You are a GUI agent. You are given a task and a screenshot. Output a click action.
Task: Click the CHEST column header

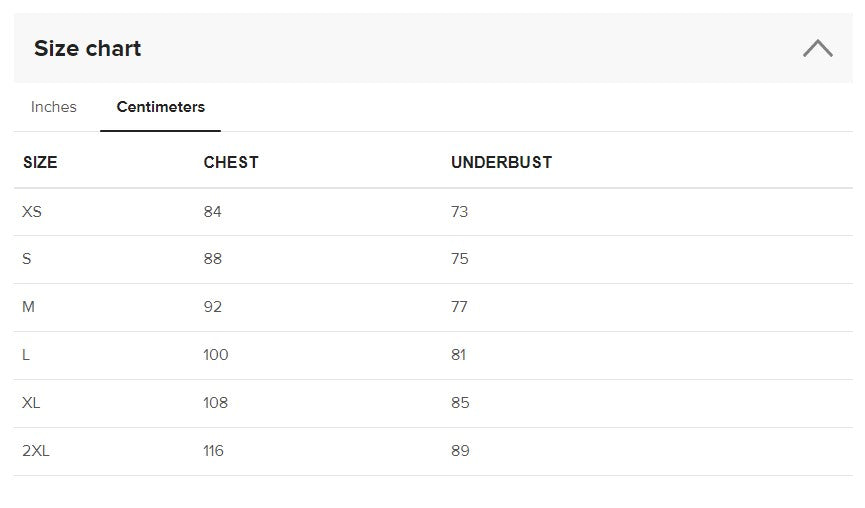[231, 162]
